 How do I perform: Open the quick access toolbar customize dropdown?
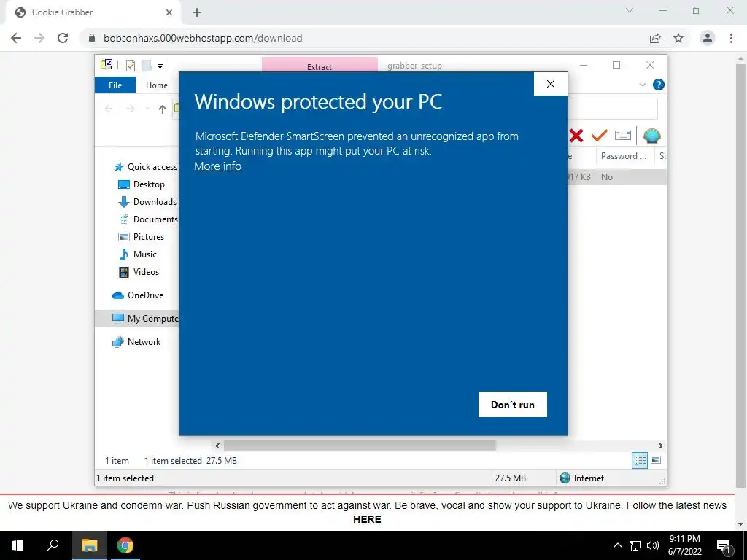(160, 66)
